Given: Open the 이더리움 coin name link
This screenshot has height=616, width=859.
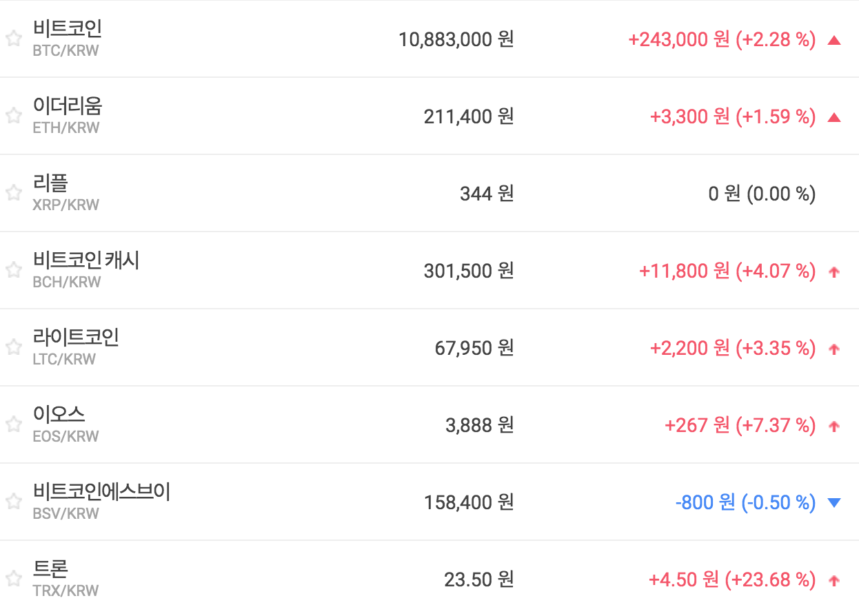Looking at the screenshot, I should click(x=68, y=106).
